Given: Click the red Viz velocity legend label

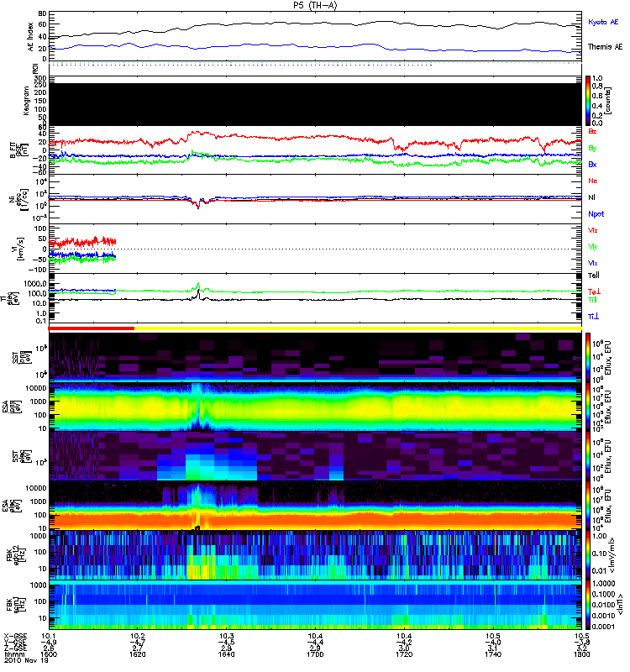Looking at the screenshot, I should coord(593,230).
